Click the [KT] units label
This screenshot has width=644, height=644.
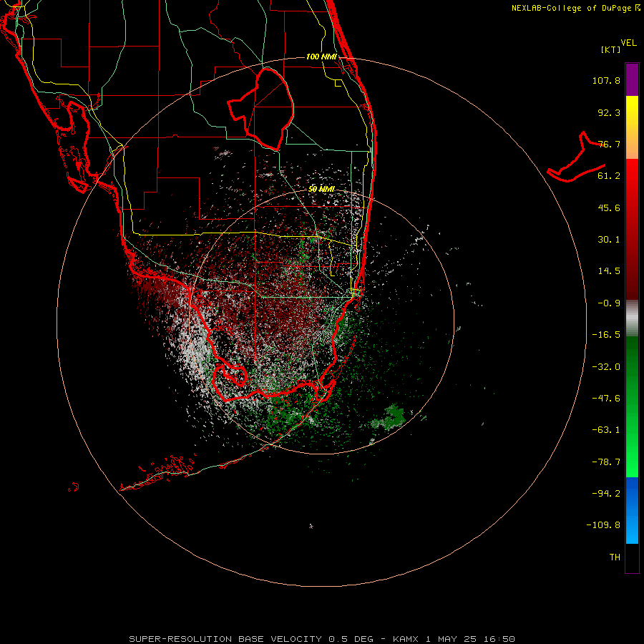pyautogui.click(x=611, y=49)
